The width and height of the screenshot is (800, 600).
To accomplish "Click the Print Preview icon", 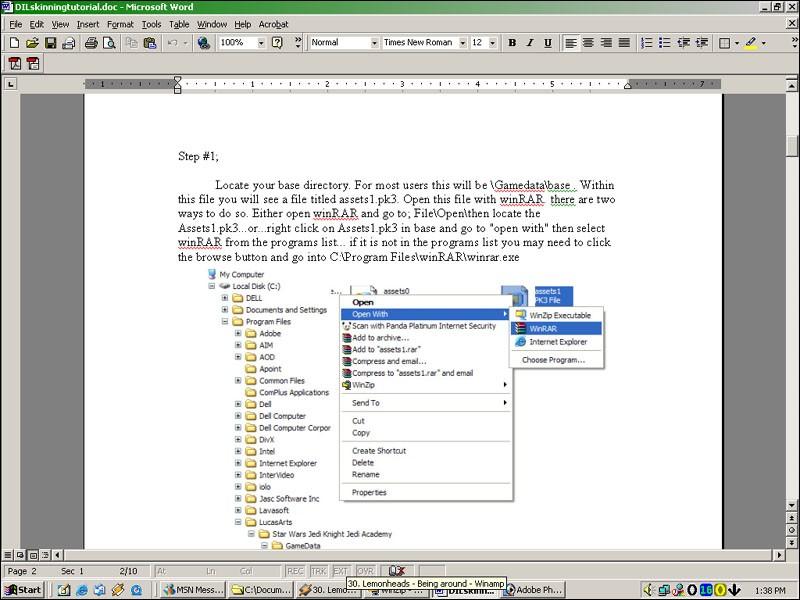I will pyautogui.click(x=111, y=43).
